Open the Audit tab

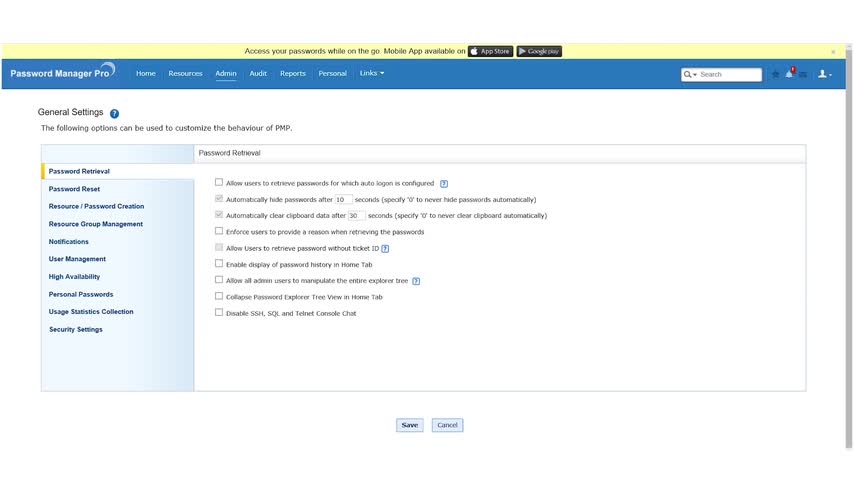pos(258,73)
